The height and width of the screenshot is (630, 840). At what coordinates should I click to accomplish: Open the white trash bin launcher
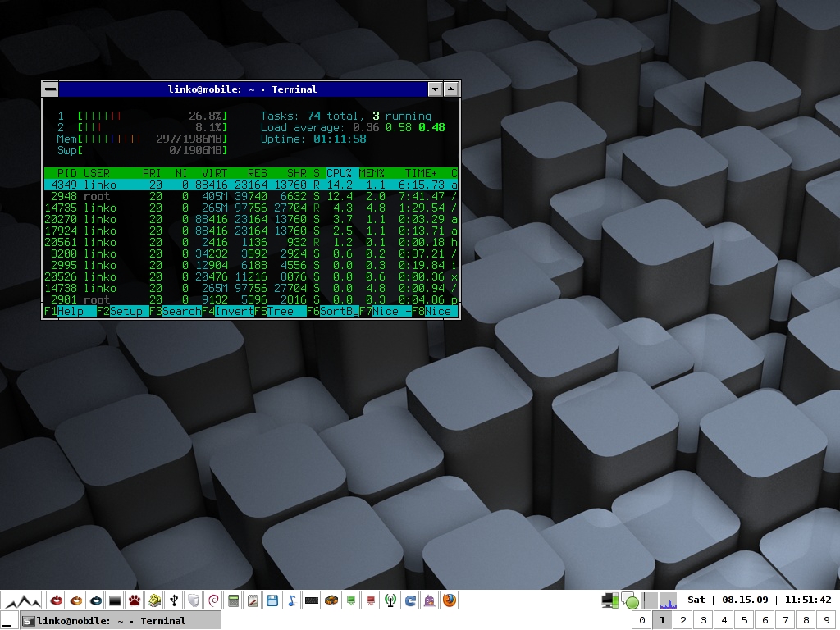click(x=194, y=600)
